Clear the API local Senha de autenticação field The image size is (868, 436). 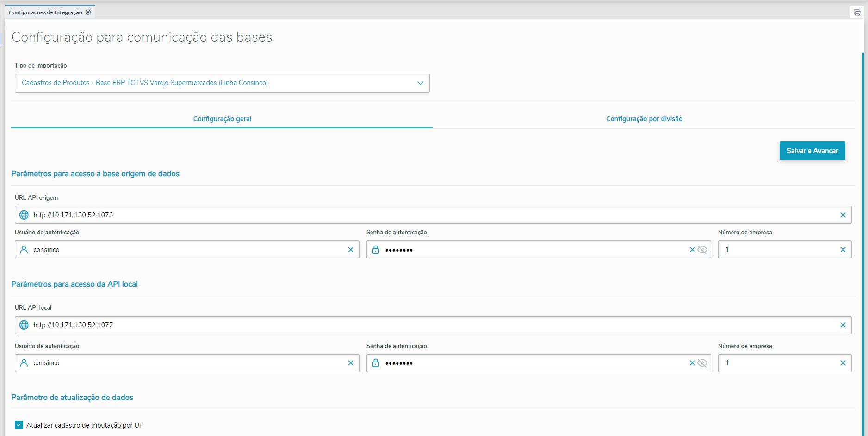[692, 363]
